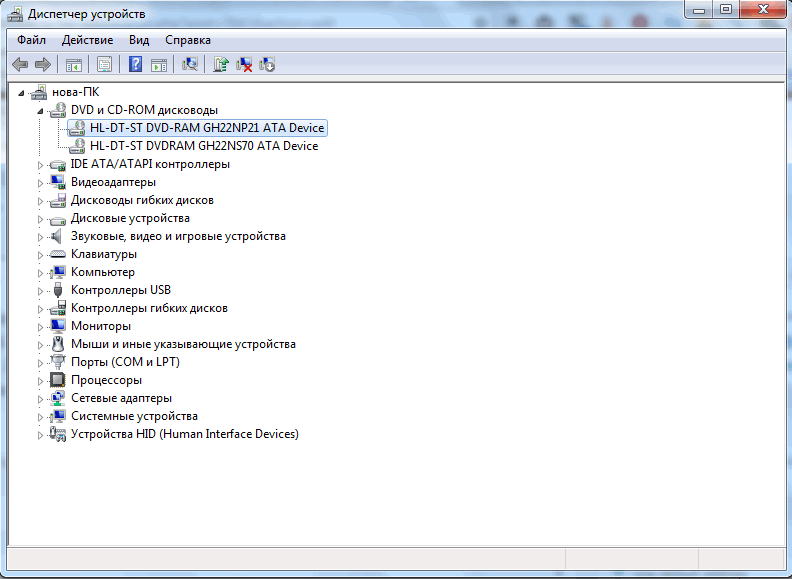Select HL-DT-ST DVDRAM GH22NS70 ATA Device
The height and width of the screenshot is (579, 792).
point(203,146)
